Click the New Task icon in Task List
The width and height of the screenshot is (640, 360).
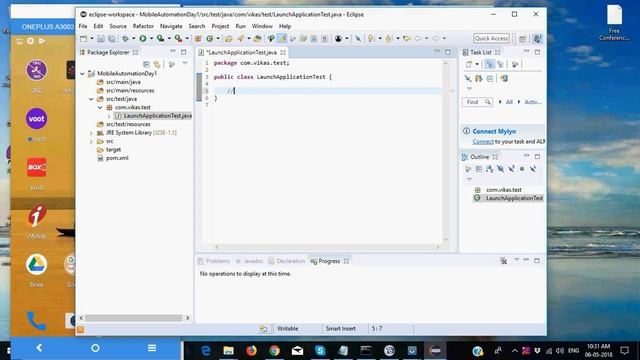click(469, 64)
